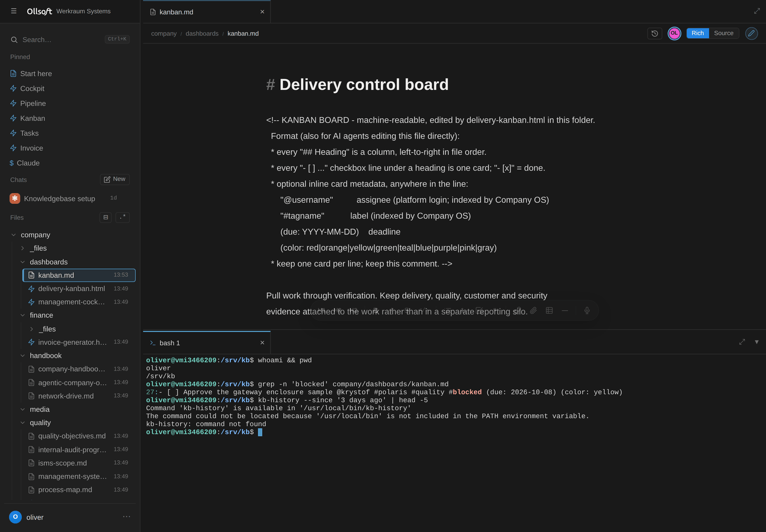This screenshot has width=766, height=532.
Task: Switch editor to Rich mode
Action: coord(697,33)
